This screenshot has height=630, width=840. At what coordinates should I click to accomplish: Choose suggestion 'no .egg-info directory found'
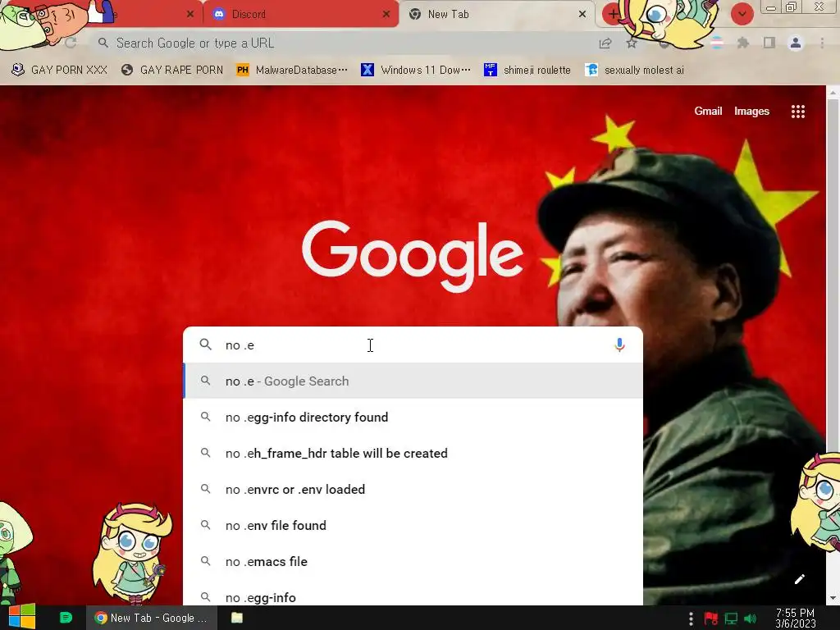pos(413,417)
